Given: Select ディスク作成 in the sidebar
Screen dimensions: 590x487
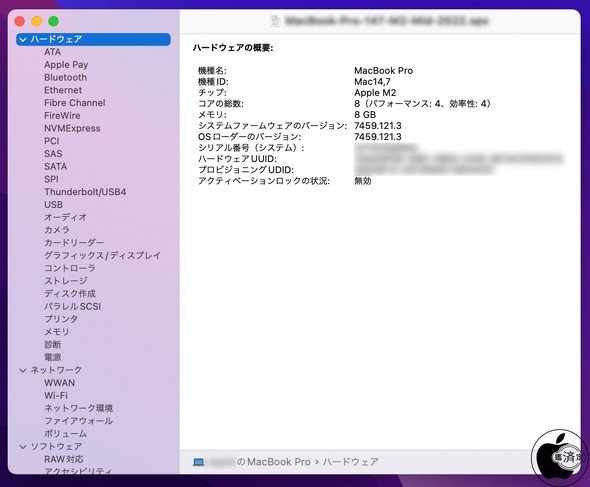Looking at the screenshot, I should (70, 294).
